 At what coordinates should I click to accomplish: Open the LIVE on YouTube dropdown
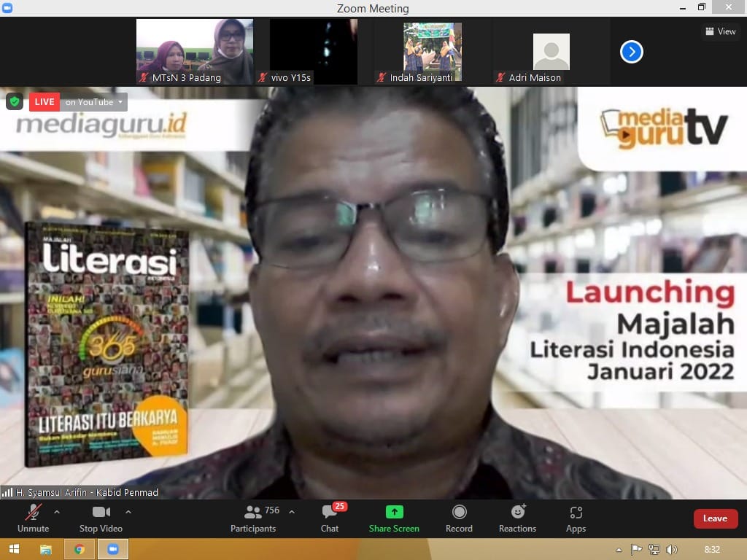point(93,102)
